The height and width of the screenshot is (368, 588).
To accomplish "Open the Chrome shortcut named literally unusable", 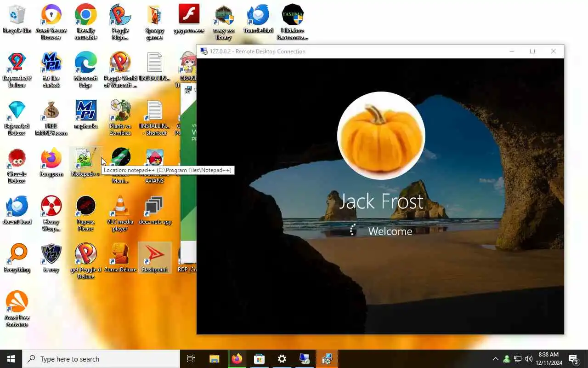I will pos(85,22).
